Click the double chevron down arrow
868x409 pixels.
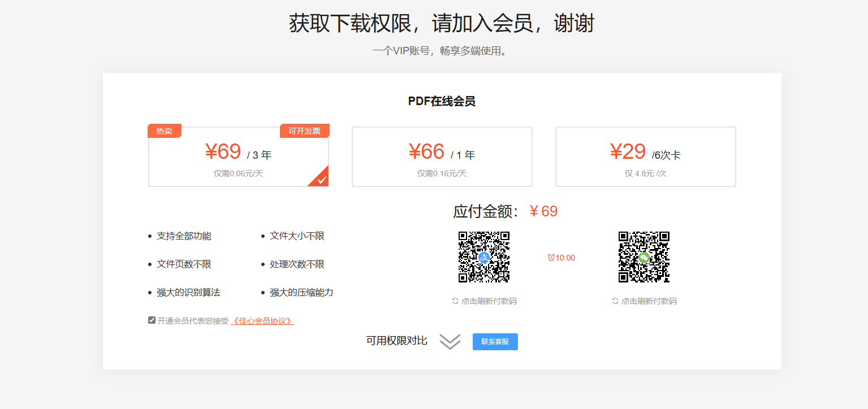click(449, 341)
